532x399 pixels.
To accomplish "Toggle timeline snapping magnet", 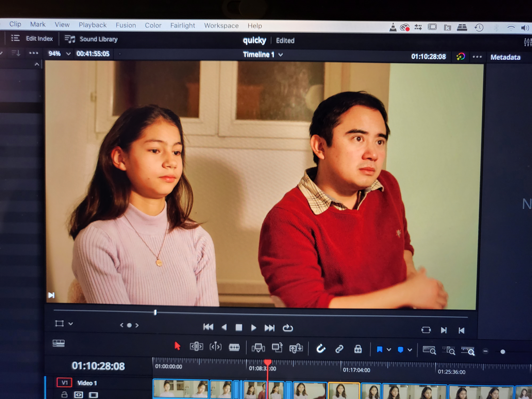I will click(x=321, y=348).
